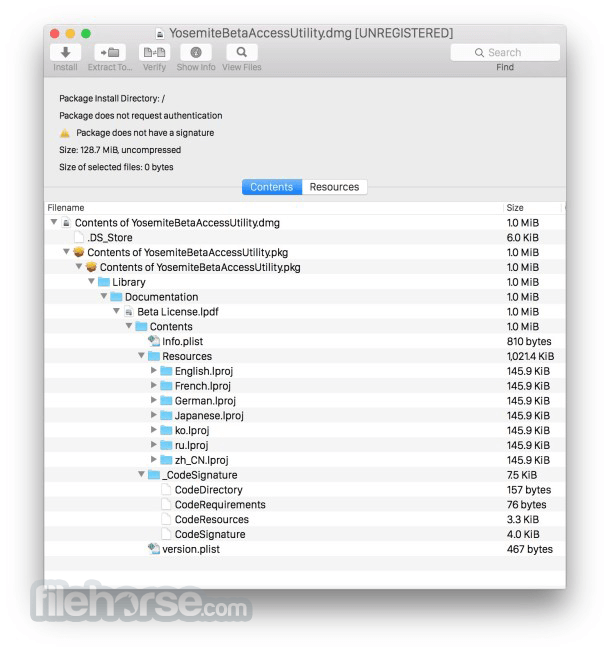The height and width of the screenshot is (652, 610).
Task: Click the CodeSignature file icon
Action: [166, 534]
